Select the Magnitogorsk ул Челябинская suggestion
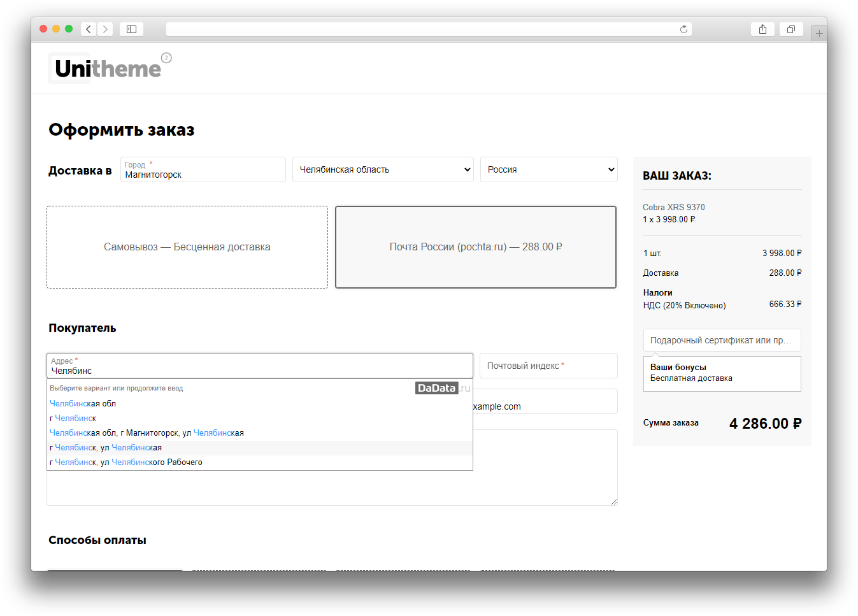Viewport: 858px width, 616px height. 147,433
